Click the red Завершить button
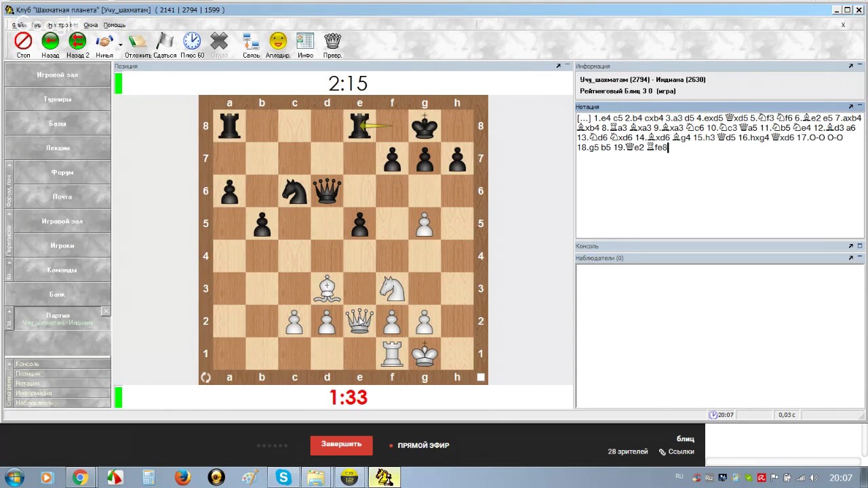Screen dimensions: 868x488 click(x=341, y=445)
